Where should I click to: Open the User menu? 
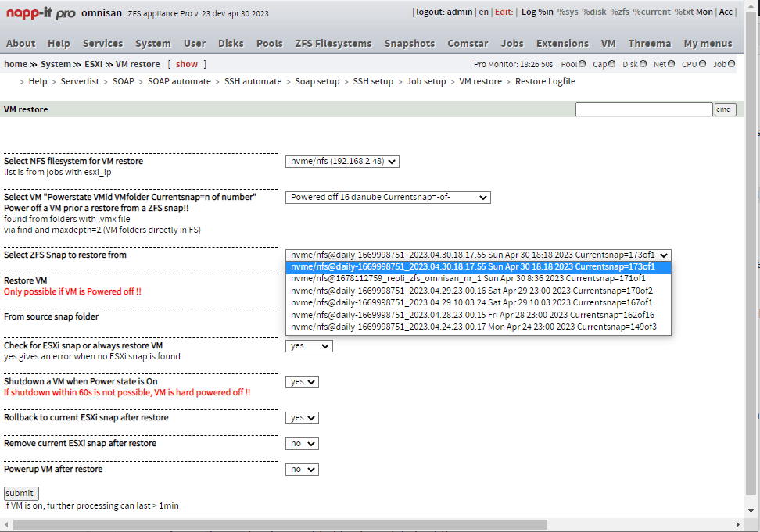(x=195, y=44)
